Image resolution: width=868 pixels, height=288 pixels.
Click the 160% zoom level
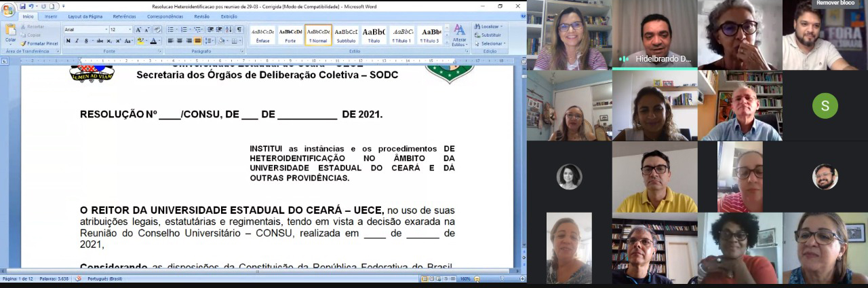[465, 278]
